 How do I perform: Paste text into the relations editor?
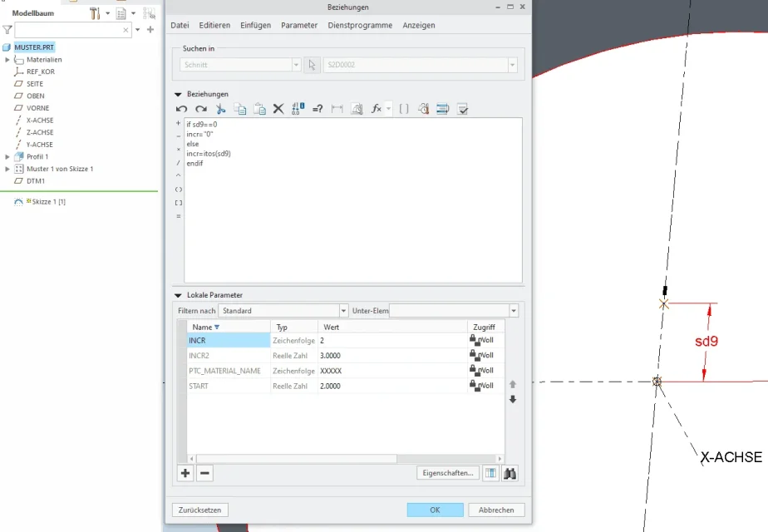point(259,109)
